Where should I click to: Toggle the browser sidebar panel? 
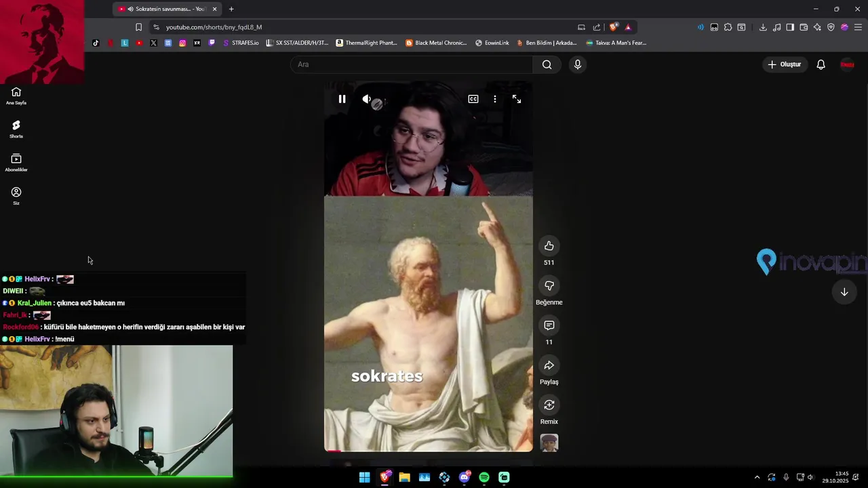pyautogui.click(x=790, y=27)
